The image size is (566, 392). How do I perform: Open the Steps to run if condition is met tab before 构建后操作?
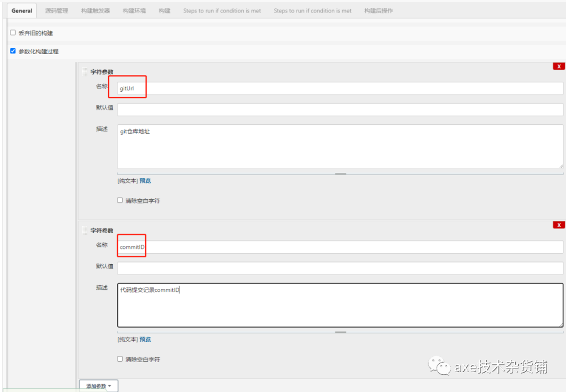(312, 11)
